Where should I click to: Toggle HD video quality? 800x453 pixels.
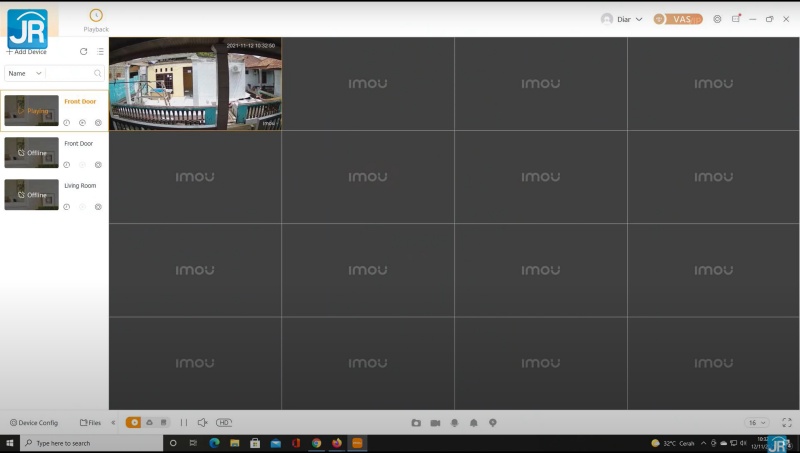pyautogui.click(x=224, y=423)
